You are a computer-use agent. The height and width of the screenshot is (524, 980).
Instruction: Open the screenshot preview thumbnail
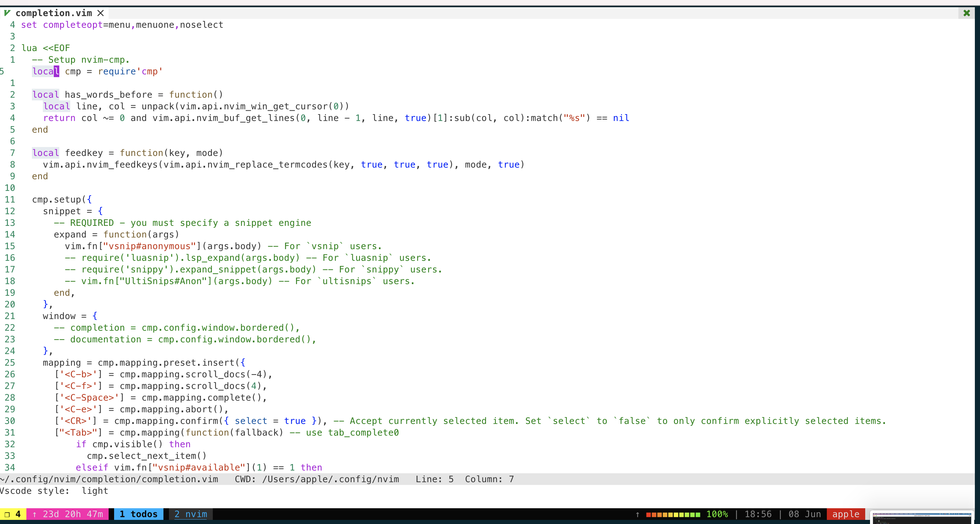(x=921, y=517)
